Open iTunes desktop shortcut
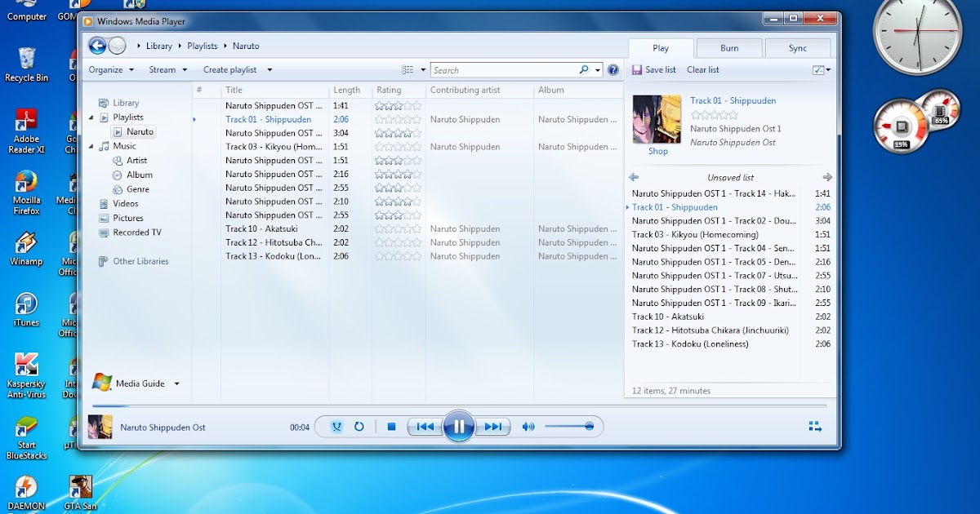Screen dimensions: 980x514 26,310
